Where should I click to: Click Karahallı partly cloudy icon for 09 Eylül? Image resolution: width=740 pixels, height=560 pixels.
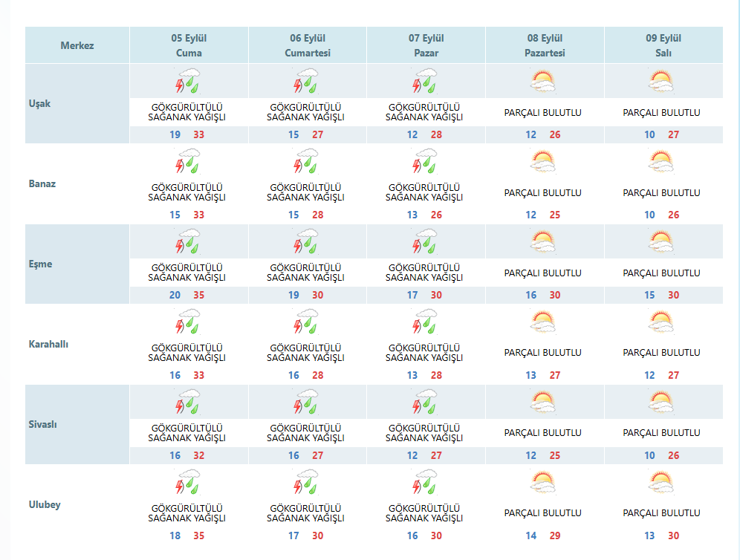point(661,322)
